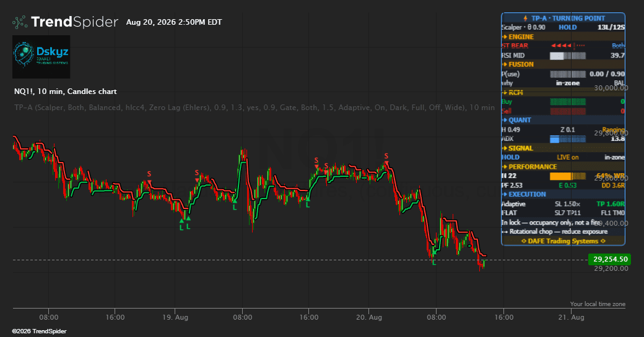Click the SL7 TP11 stats text
This screenshot has width=644, height=337.
click(x=568, y=213)
